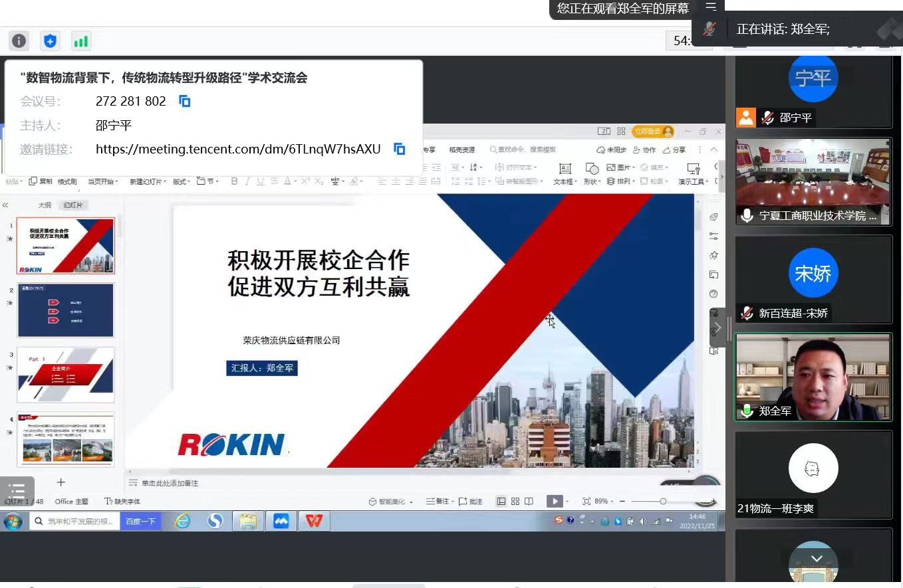Switch to the 大纲 outline tab
This screenshot has height=588, width=903.
(45, 205)
